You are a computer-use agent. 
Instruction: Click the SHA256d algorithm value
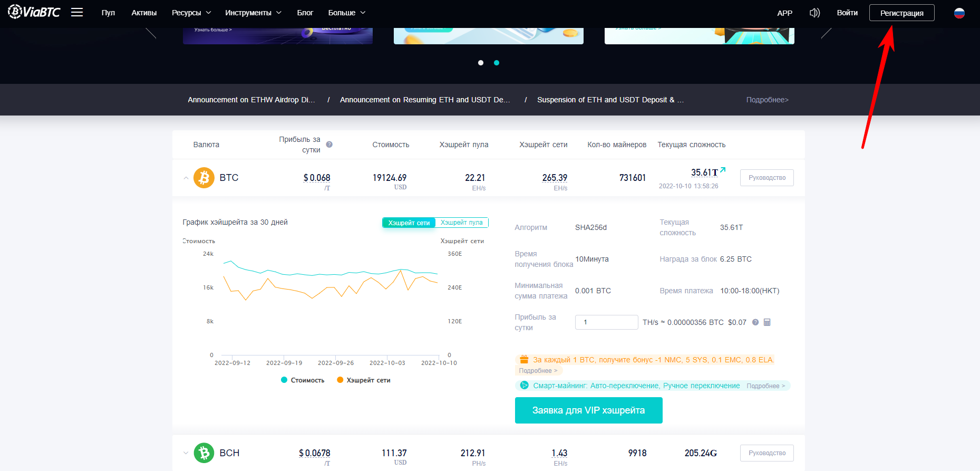[590, 227]
